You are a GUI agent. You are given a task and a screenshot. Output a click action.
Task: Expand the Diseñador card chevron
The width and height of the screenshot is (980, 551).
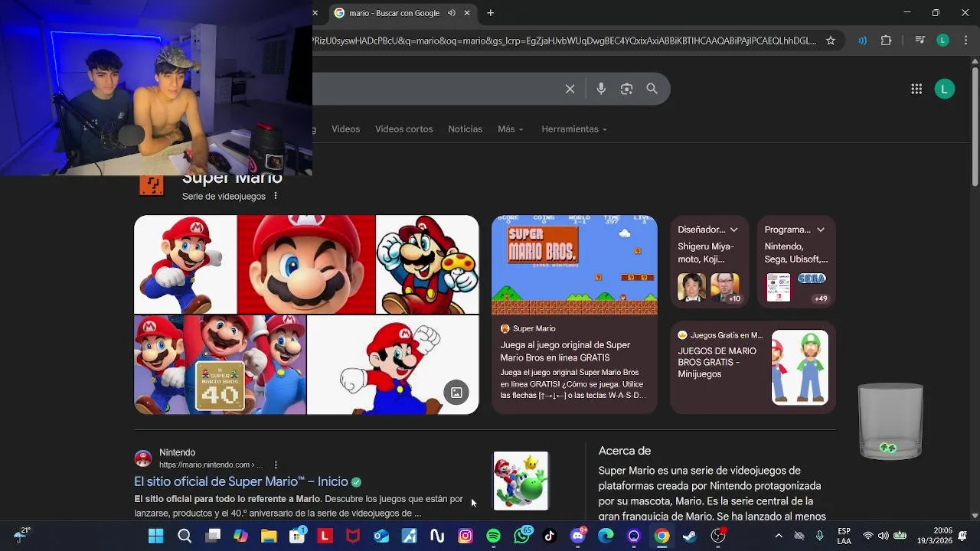[x=733, y=230]
